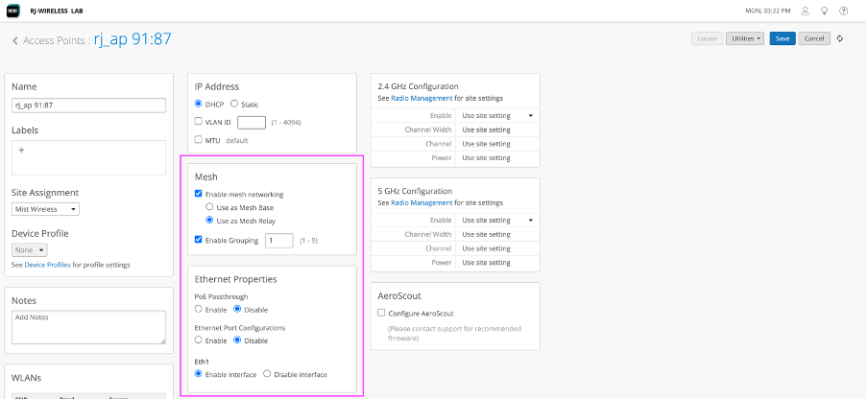This screenshot has height=399, width=868.
Task: Click the Save button
Action: coord(782,38)
